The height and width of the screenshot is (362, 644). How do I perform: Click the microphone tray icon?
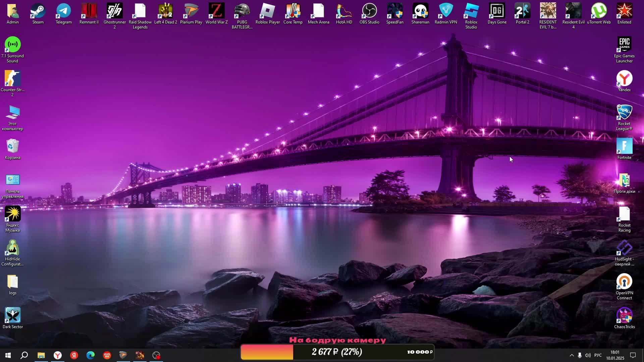(x=580, y=355)
